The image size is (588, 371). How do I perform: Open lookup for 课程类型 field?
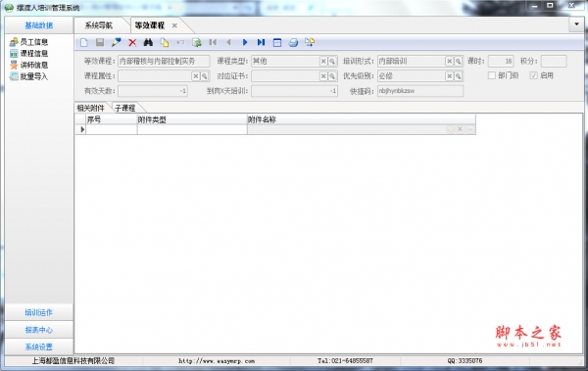[332, 61]
